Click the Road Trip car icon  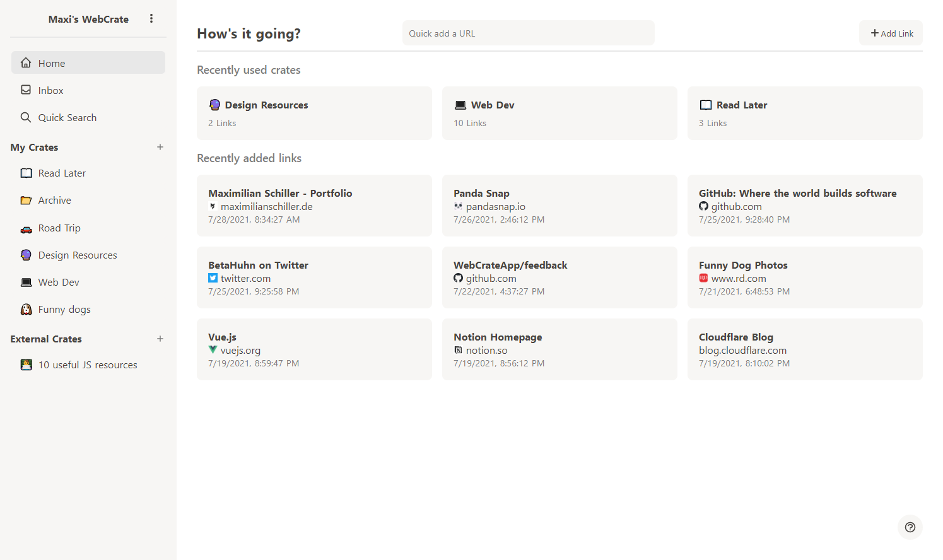(x=26, y=228)
